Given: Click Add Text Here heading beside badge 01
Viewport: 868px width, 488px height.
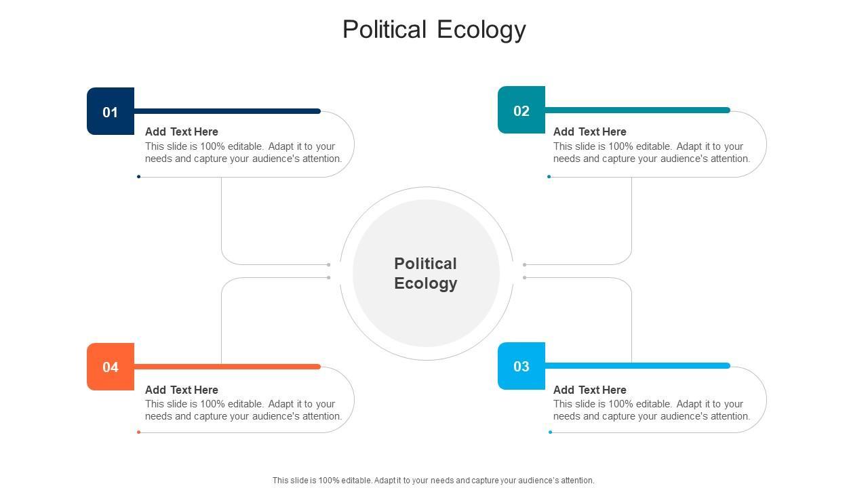Looking at the screenshot, I should coord(182,131).
